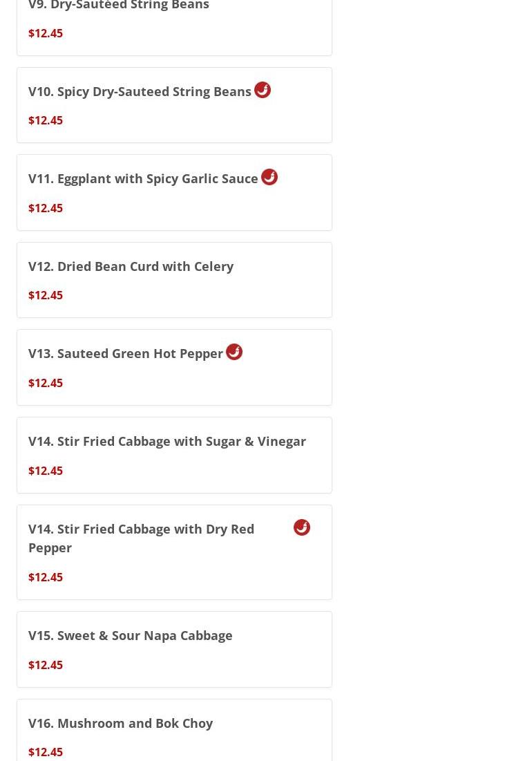The image size is (532, 761).
Task: Click the spicy icon next to Eggplant with Spicy Garlic Sauce
Action: [x=269, y=177]
